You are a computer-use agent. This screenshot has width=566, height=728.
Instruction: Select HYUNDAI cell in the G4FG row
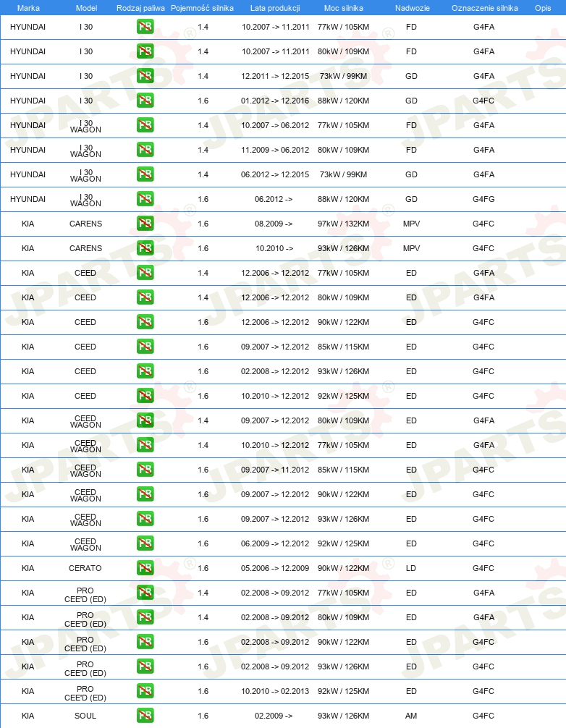28,199
